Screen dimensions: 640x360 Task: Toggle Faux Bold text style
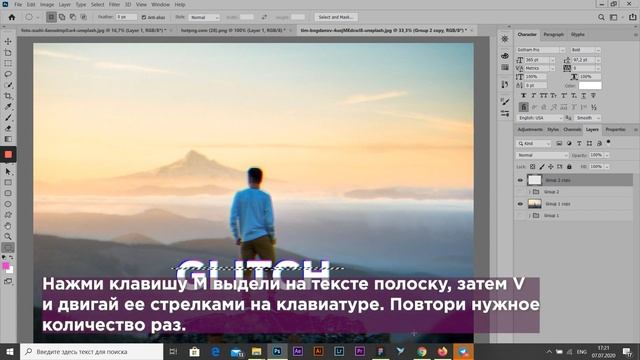[x=524, y=96]
